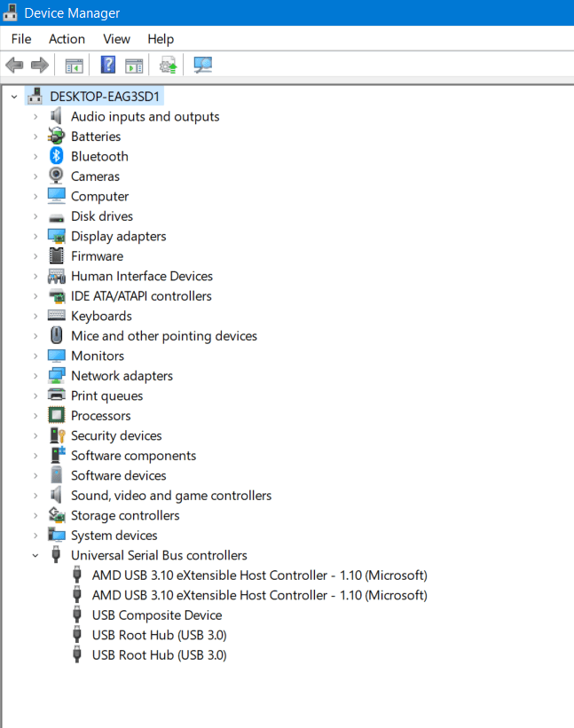Click the Back arrow toolbar icon
This screenshot has width=574, height=728.
[x=14, y=65]
